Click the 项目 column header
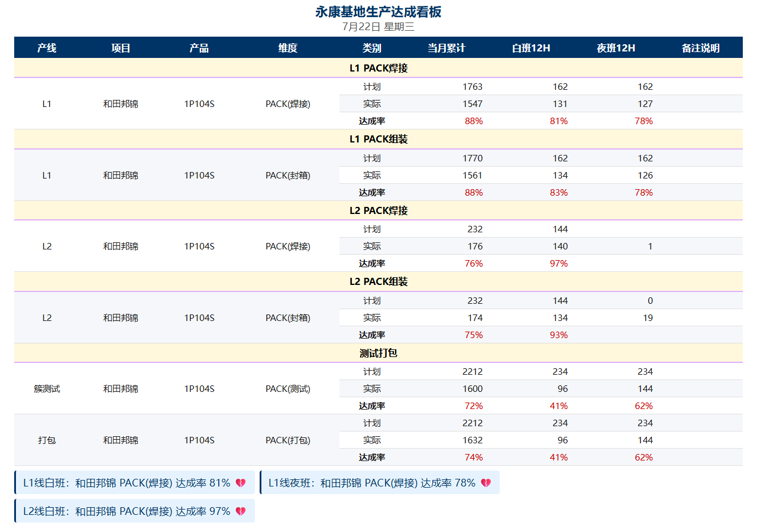This screenshot has width=757, height=532. 121,48
